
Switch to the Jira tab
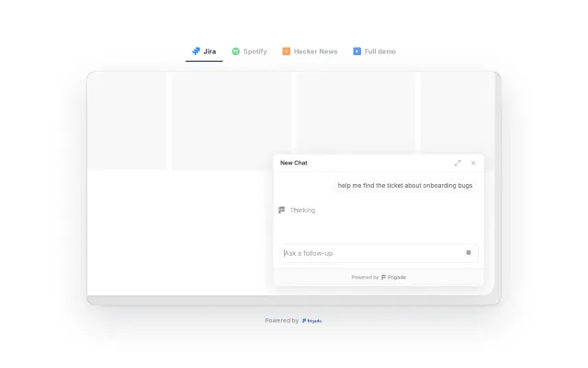coord(204,52)
